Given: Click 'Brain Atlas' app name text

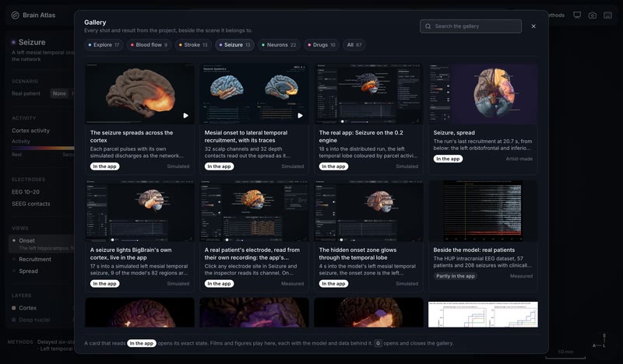Looking at the screenshot, I should tap(39, 15).
